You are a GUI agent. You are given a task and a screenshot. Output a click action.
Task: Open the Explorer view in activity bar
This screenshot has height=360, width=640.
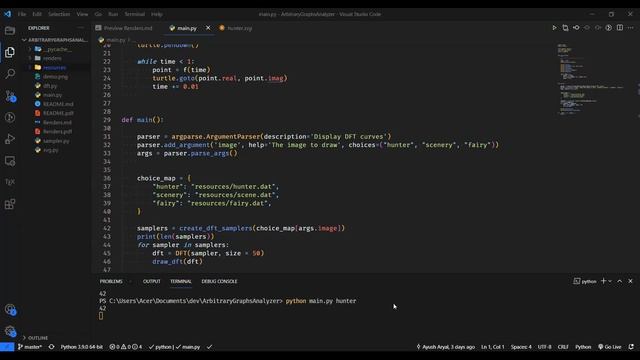(10, 52)
